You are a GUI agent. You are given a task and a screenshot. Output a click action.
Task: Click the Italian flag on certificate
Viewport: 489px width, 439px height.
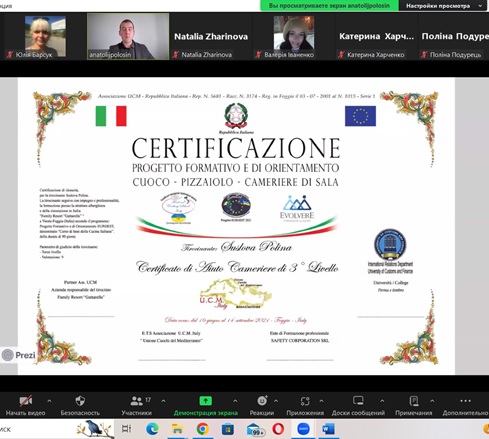[111, 116]
